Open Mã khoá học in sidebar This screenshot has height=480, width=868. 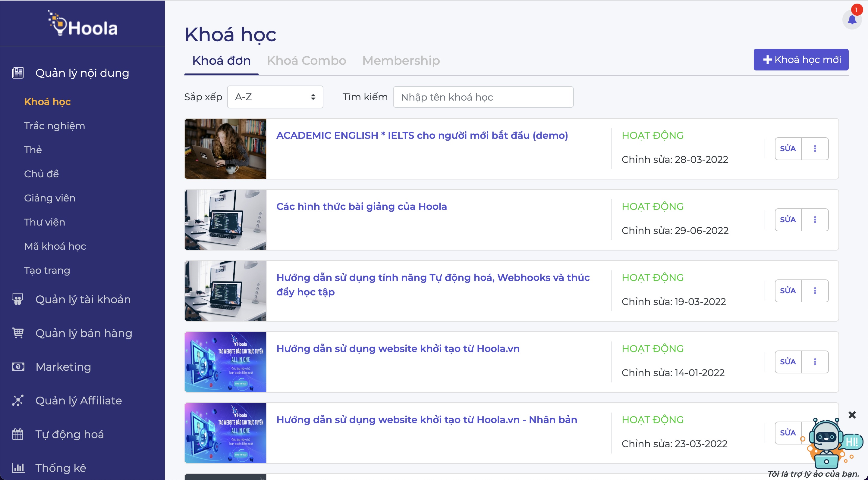tap(55, 246)
